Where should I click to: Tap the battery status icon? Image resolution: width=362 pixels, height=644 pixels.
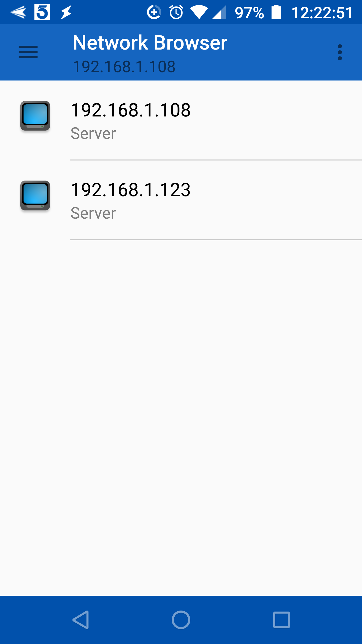pyautogui.click(x=276, y=12)
